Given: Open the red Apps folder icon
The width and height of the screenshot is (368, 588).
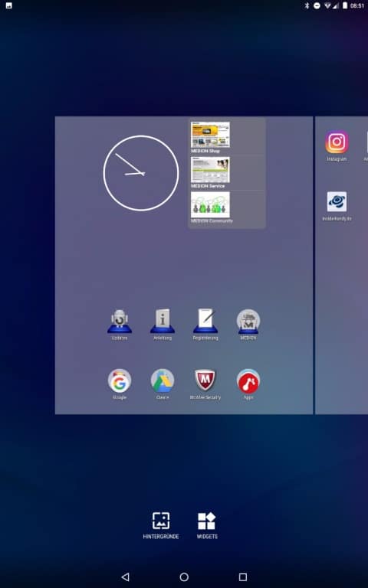Looking at the screenshot, I should (248, 381).
